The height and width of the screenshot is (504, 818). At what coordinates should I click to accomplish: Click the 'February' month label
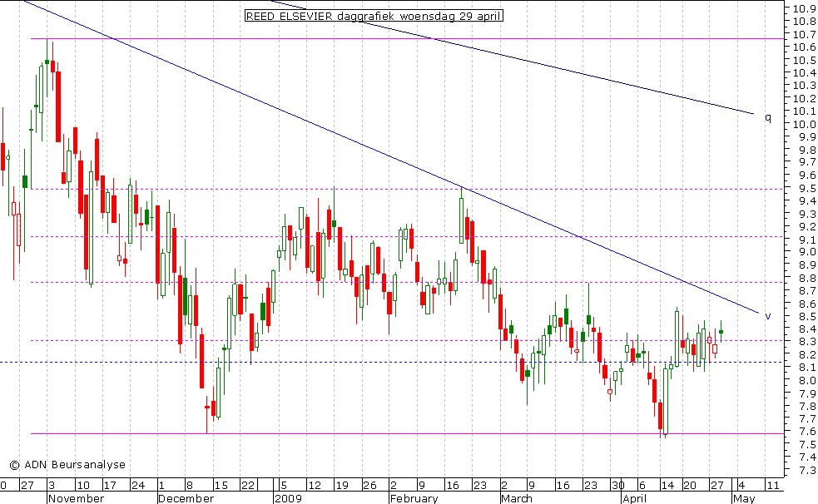(414, 498)
